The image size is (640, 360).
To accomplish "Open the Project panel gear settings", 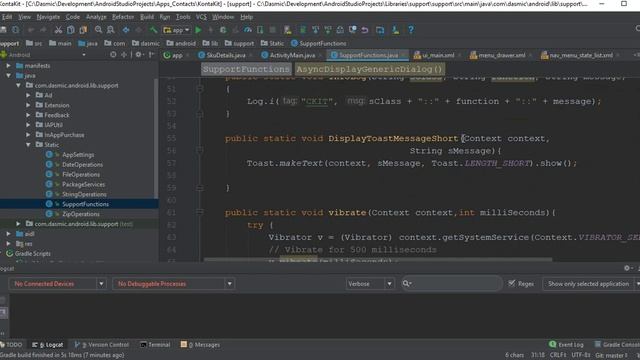I will [x=139, y=55].
